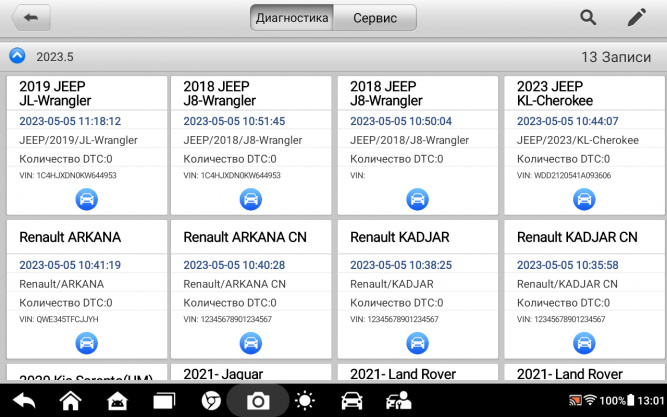Open the search magnifier icon
The height and width of the screenshot is (417, 667).
point(588,17)
